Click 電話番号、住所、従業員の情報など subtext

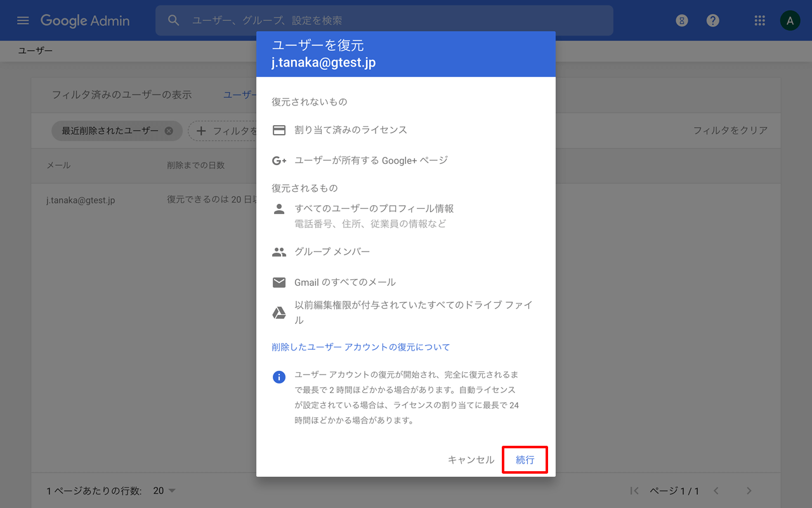(x=370, y=224)
